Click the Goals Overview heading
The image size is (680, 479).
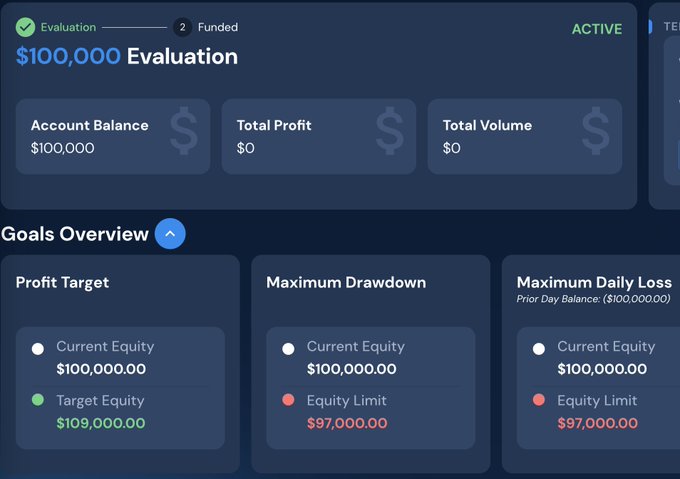click(x=75, y=234)
